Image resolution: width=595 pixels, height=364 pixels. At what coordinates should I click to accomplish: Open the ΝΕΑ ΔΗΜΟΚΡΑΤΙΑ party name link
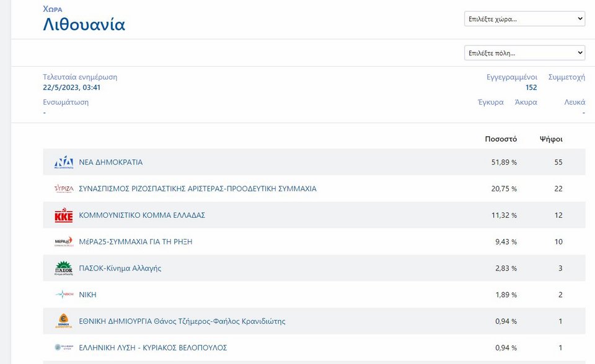[111, 162]
